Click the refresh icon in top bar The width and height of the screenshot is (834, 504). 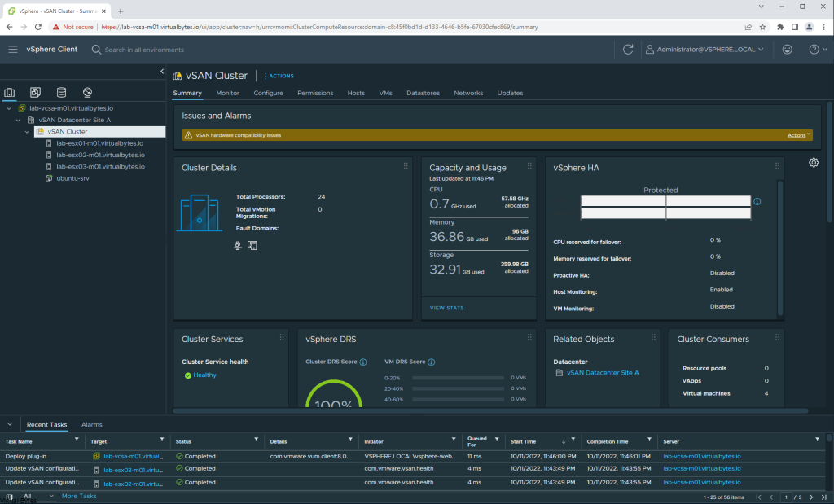(627, 50)
